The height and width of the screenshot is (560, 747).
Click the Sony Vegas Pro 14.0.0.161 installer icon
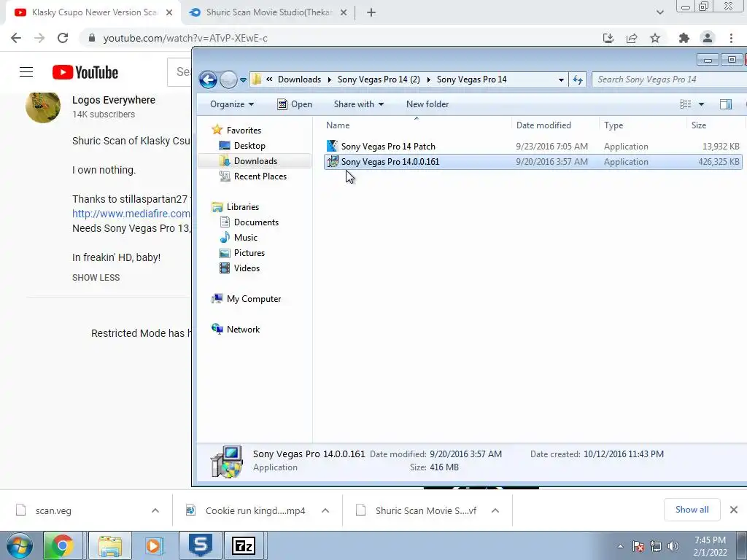click(332, 161)
